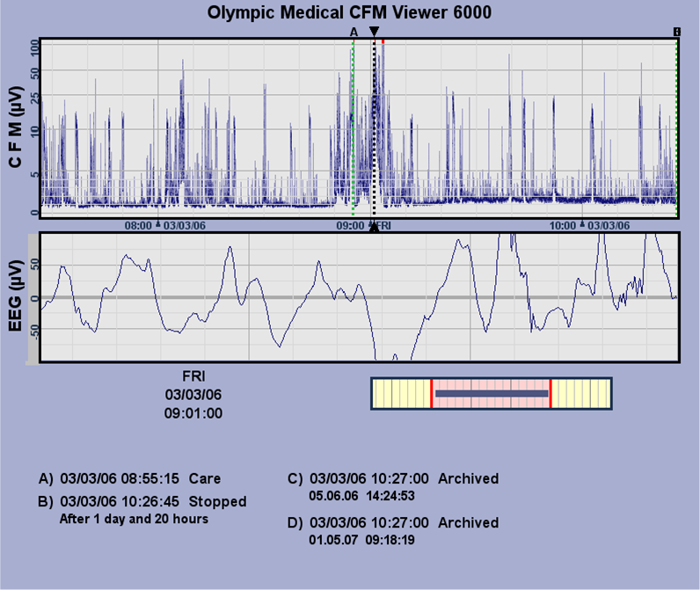The width and height of the screenshot is (700, 590).
Task: Click the C F M (µV) axis label
Action: [x=15, y=127]
